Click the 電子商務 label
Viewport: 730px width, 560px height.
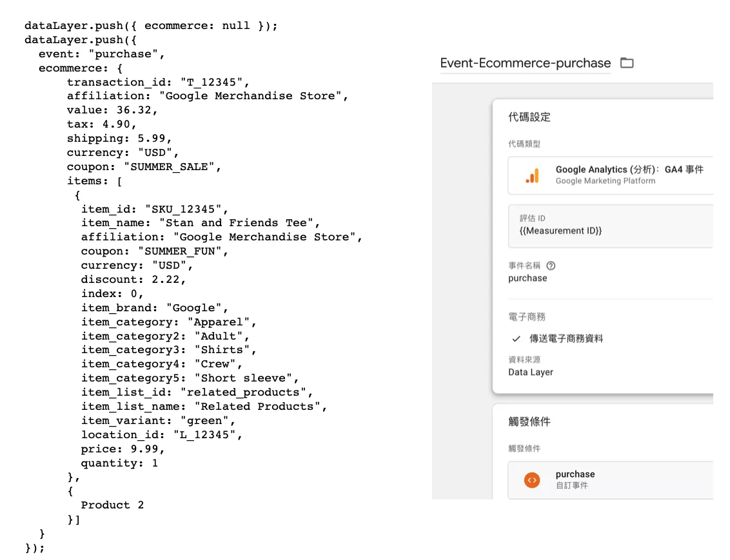click(527, 317)
